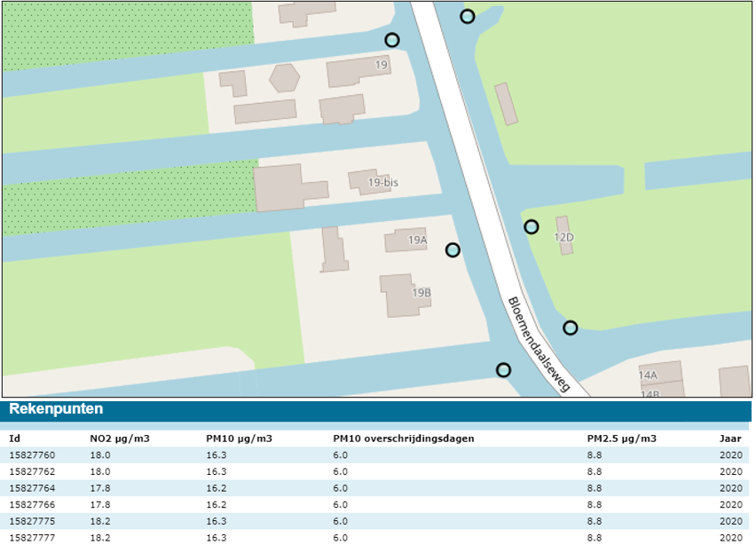Click the calculation point marker beside building 19A
The image size is (756, 545).
(x=453, y=249)
